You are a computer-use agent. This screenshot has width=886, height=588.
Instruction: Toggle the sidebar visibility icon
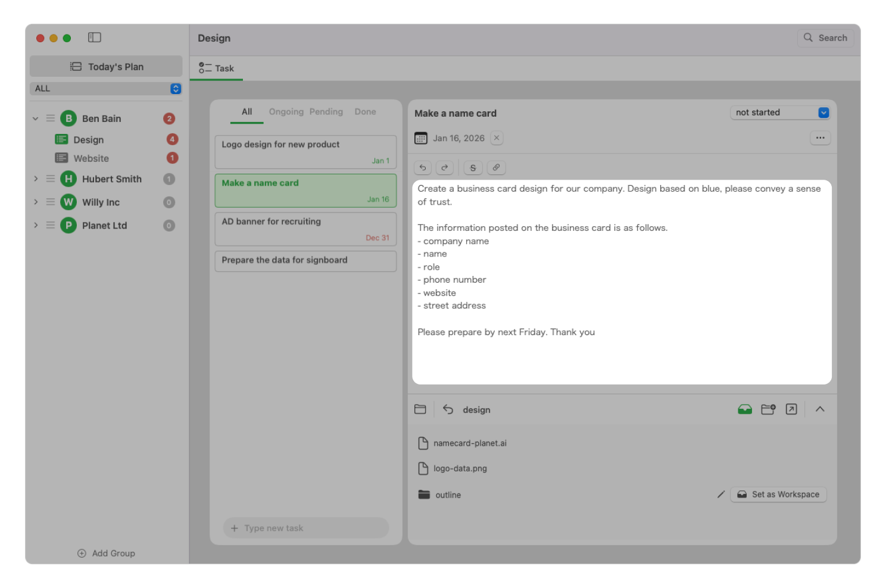pyautogui.click(x=95, y=37)
